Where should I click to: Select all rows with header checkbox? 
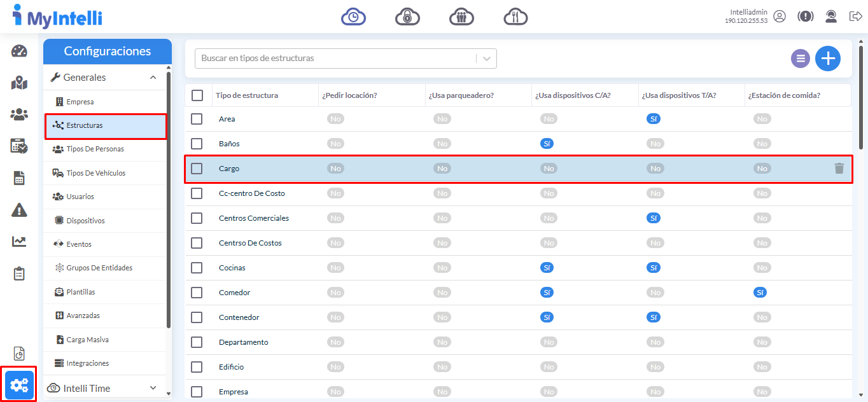pyautogui.click(x=197, y=95)
